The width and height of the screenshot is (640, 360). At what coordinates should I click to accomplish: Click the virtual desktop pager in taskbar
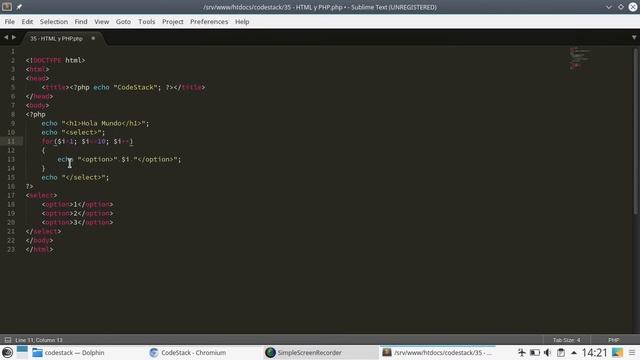(x=22, y=352)
